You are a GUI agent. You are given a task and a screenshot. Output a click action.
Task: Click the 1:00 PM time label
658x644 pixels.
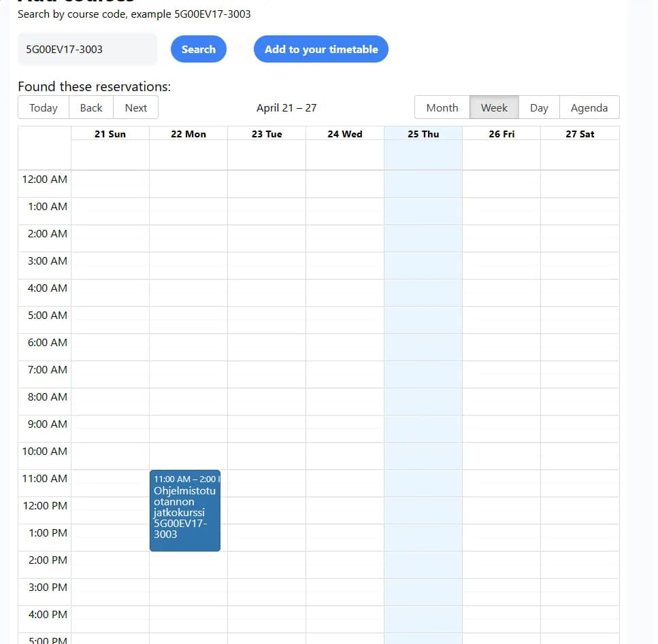(48, 533)
